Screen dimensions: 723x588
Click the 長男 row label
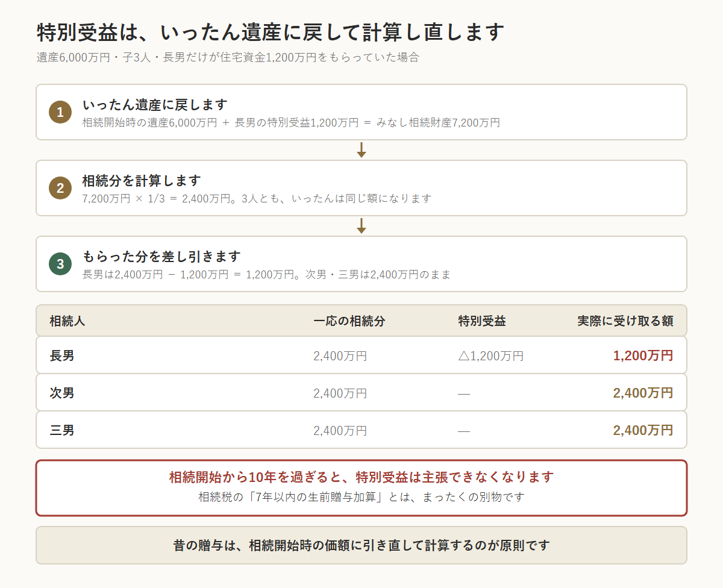(x=62, y=355)
